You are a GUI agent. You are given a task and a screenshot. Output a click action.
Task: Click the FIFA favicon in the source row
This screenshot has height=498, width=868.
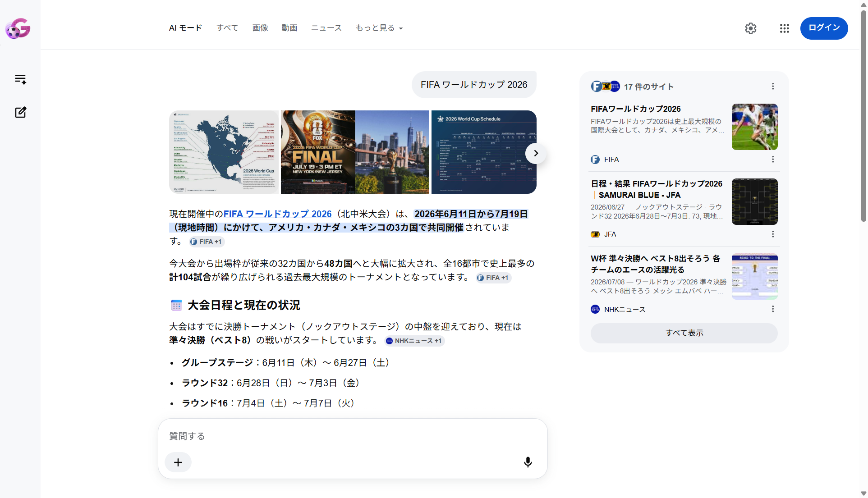click(595, 160)
